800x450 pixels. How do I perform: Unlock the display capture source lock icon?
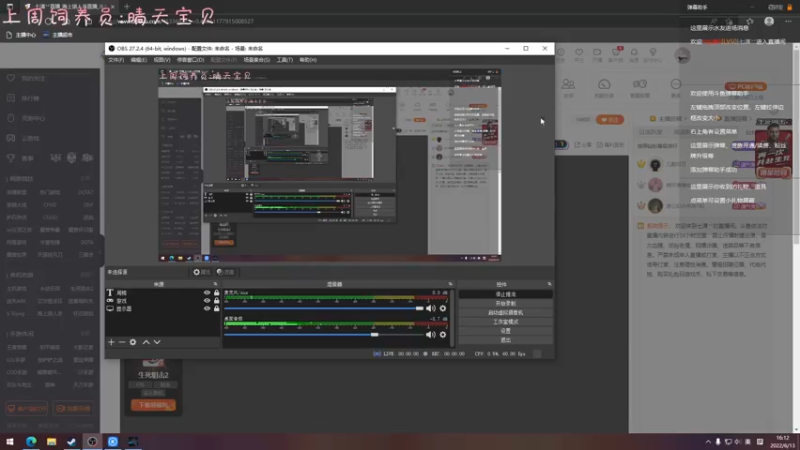216,309
